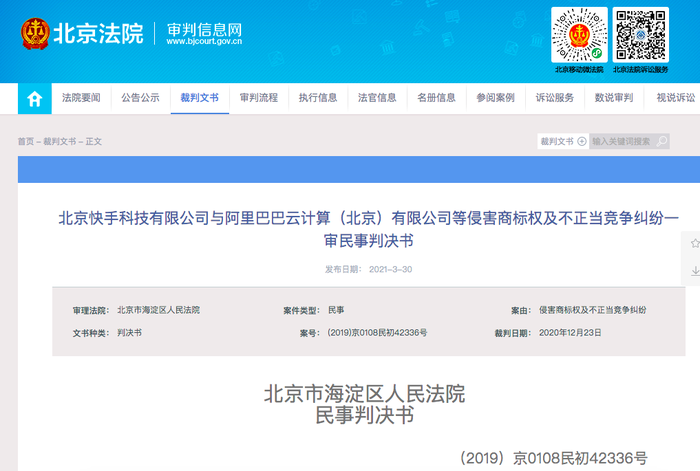This screenshot has width=700, height=471.
Task: Open the 法院要闻 menu item
Action: point(81,98)
